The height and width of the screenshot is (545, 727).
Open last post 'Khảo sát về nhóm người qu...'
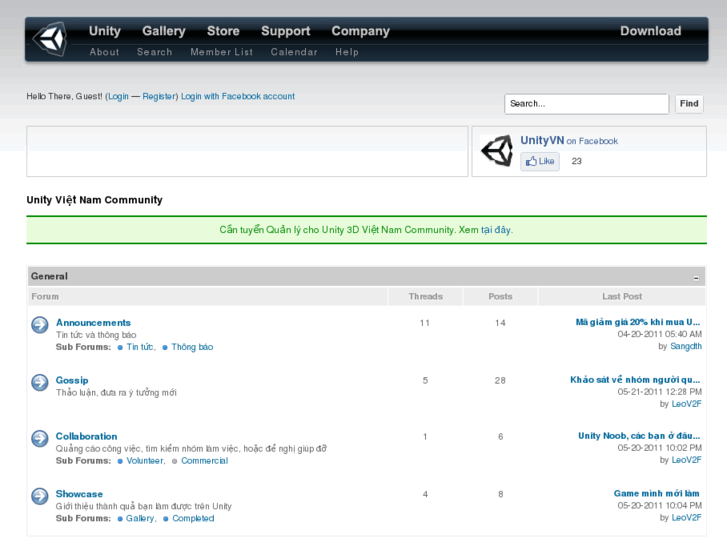click(635, 380)
